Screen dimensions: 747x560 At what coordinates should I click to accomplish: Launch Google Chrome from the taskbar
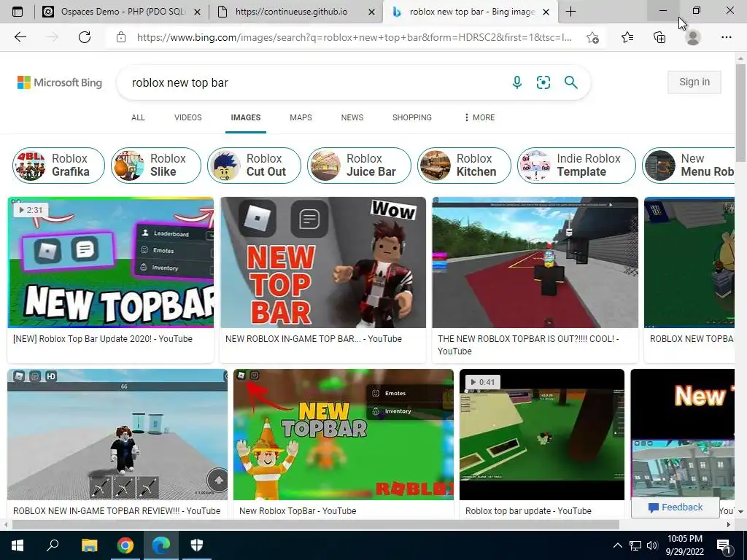(x=125, y=545)
